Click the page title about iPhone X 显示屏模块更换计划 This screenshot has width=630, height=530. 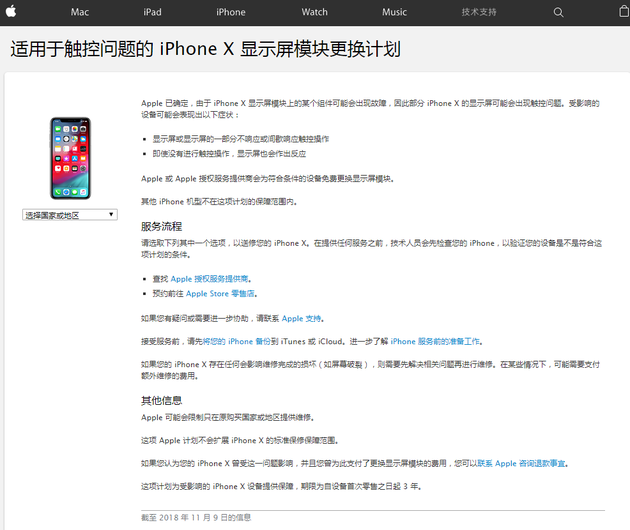point(205,49)
